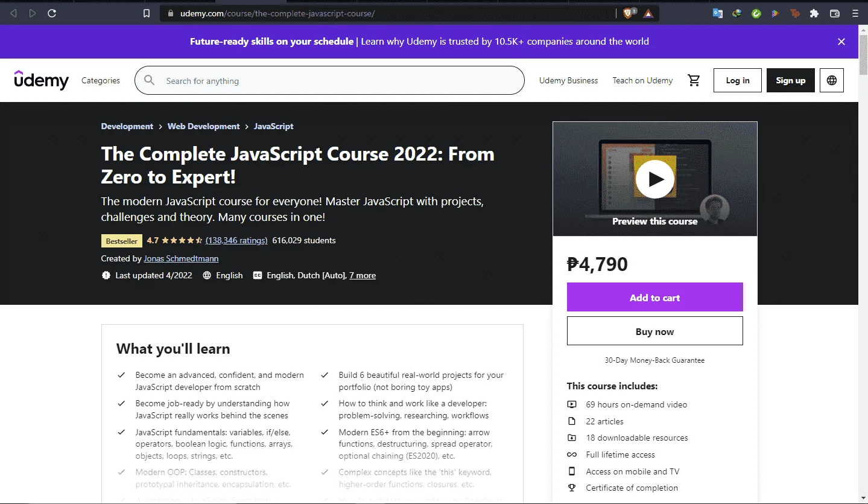Click the Bestseller badge
Viewport: 868px width, 504px height.
pyautogui.click(x=122, y=241)
